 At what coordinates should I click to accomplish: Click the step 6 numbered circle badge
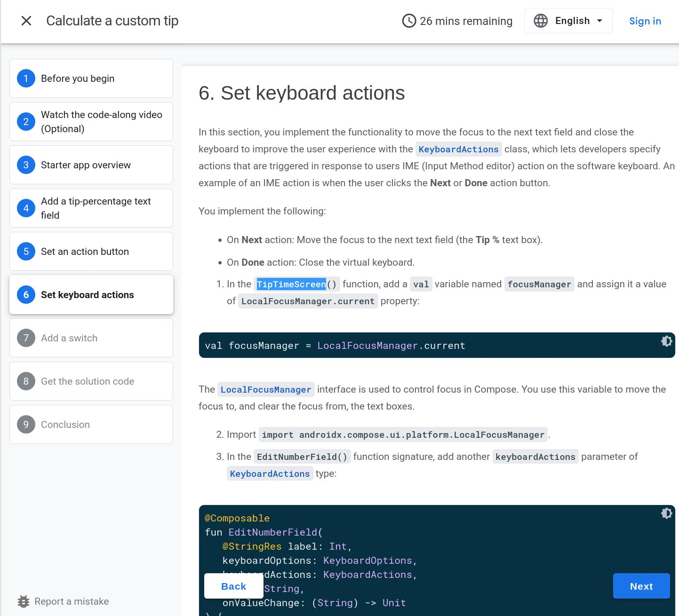[26, 295]
